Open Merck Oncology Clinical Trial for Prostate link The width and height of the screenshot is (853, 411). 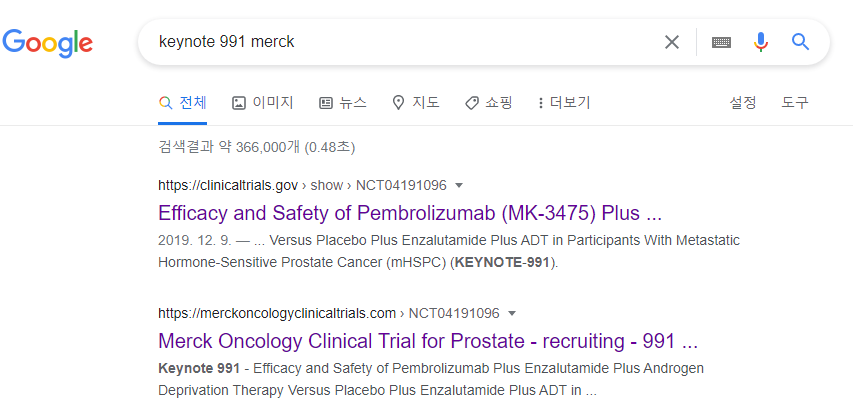428,341
